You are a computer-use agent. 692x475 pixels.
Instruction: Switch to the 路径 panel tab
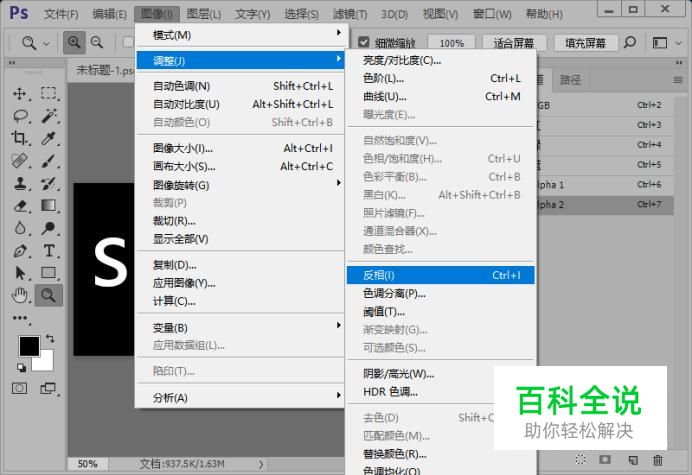click(570, 79)
